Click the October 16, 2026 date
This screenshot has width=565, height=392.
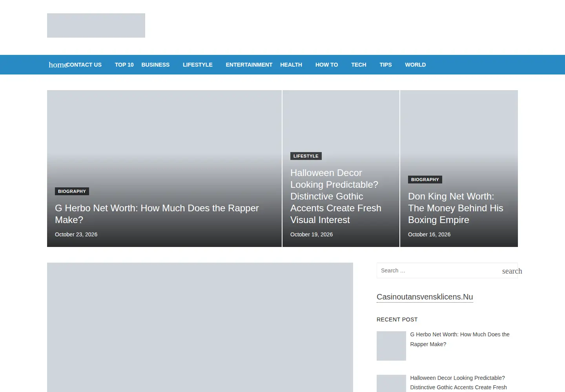[429, 234]
